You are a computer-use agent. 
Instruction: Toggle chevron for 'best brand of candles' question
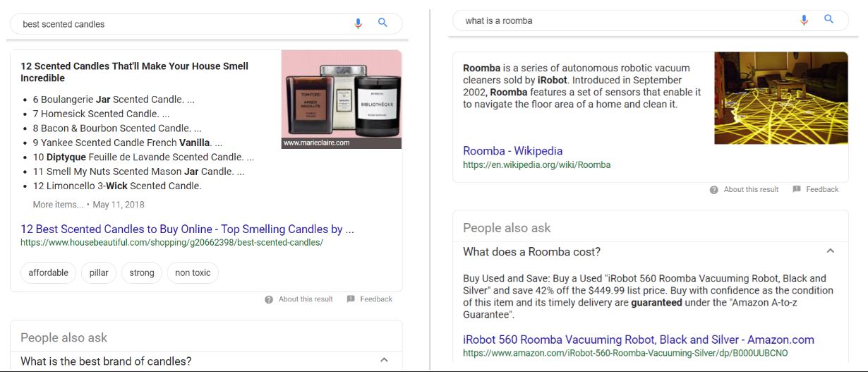(x=384, y=360)
